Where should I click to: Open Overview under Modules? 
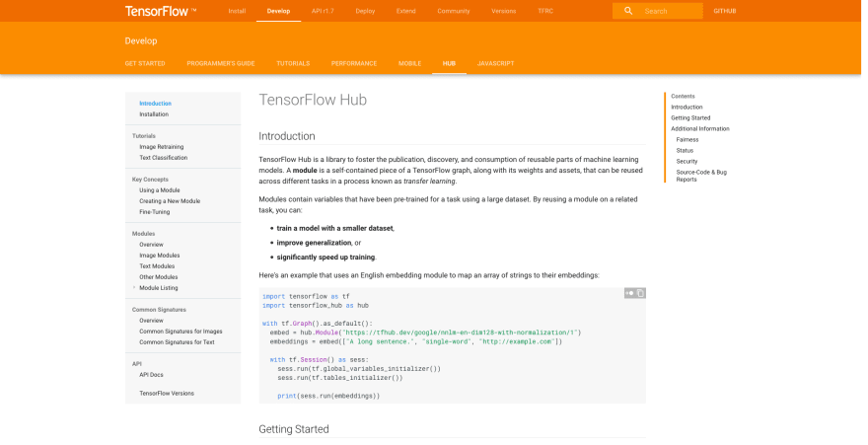click(x=151, y=245)
